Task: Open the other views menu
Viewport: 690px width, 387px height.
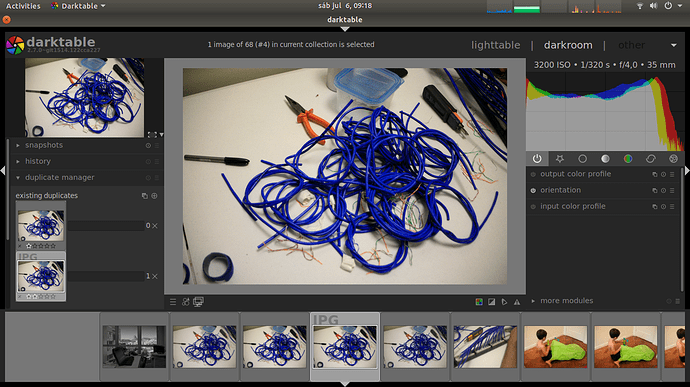Action: pyautogui.click(x=674, y=45)
